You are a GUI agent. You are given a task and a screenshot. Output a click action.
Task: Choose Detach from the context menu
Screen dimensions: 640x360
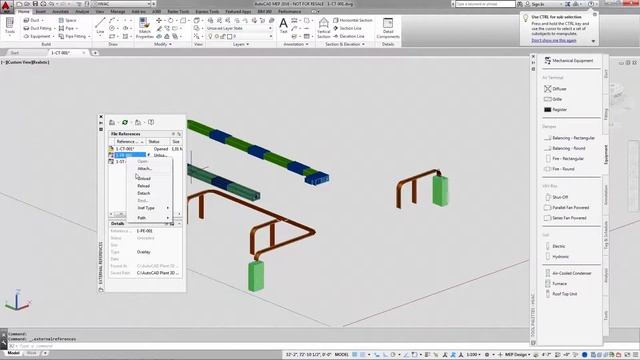click(x=149, y=193)
